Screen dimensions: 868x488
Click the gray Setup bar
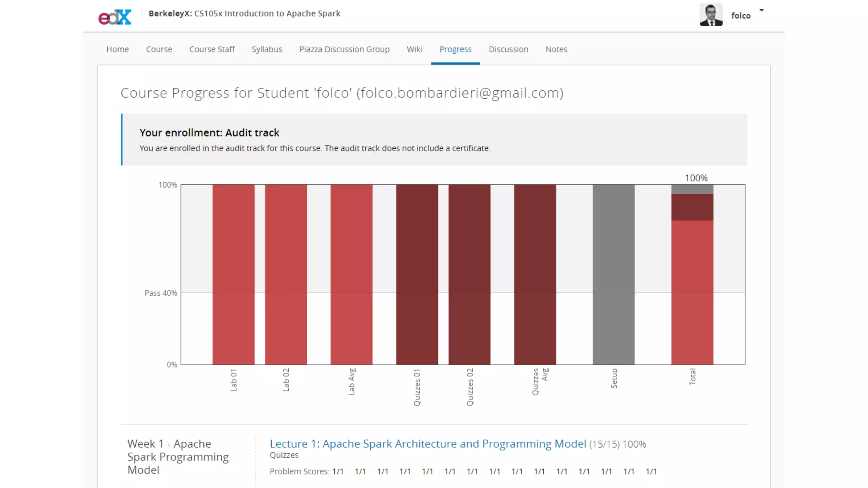(x=613, y=274)
